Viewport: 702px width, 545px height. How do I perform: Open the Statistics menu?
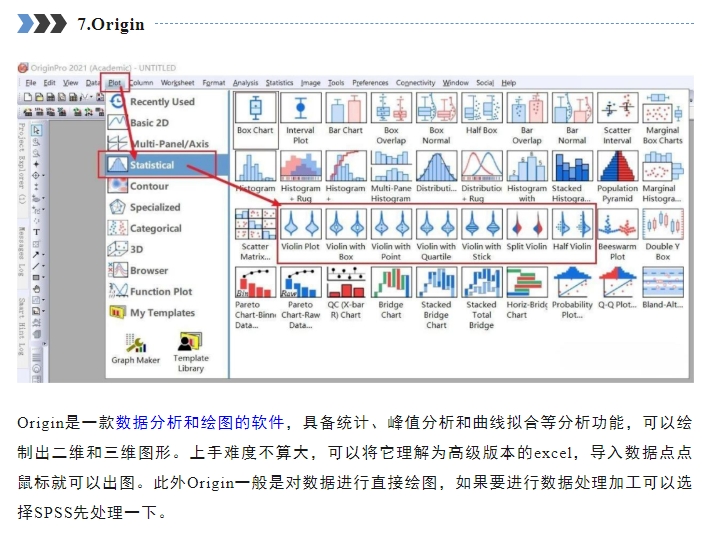click(x=279, y=83)
